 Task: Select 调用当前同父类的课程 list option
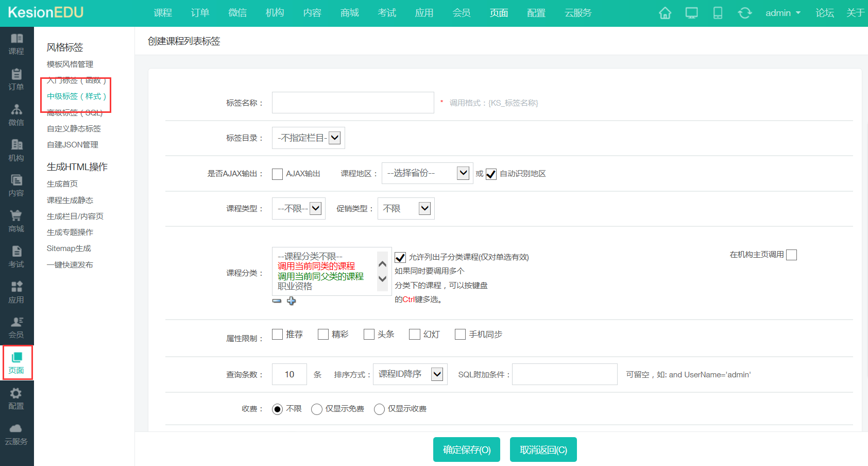click(x=320, y=276)
